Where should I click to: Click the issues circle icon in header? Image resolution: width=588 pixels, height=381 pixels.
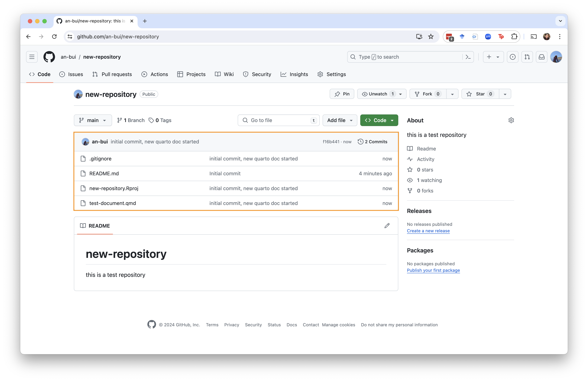click(513, 57)
